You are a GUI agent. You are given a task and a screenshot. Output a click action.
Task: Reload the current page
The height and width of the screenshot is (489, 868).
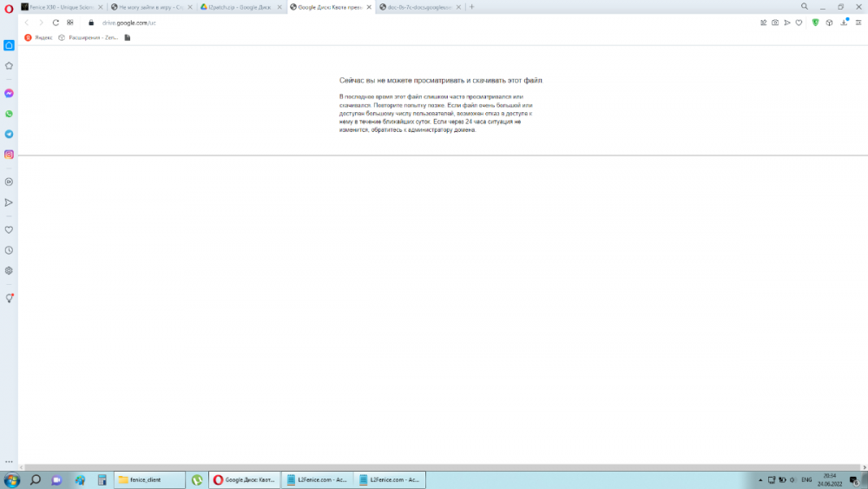pos(56,23)
